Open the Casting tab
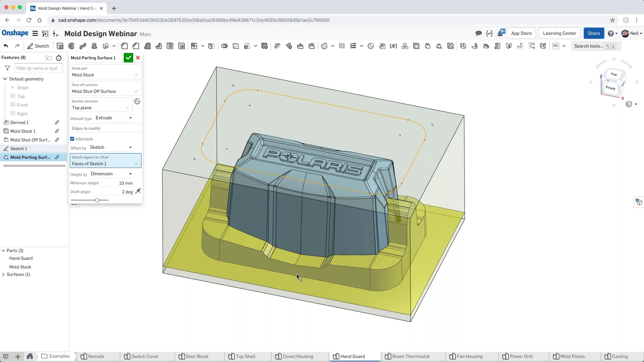The width and height of the screenshot is (644, 362). pyautogui.click(x=619, y=356)
